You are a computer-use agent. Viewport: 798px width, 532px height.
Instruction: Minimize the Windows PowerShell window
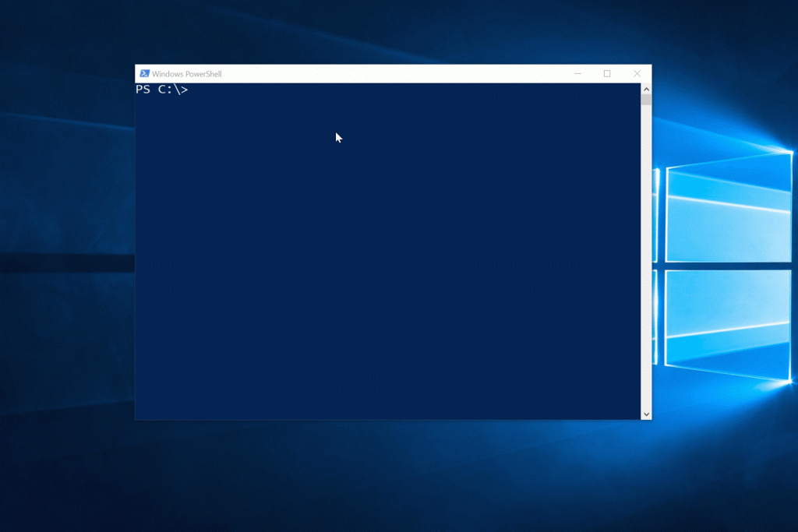577,74
